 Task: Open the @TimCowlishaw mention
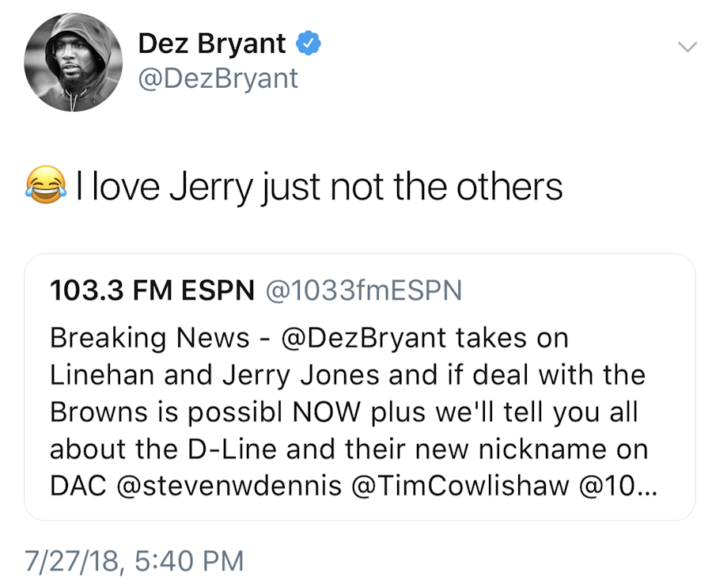pos(468,487)
